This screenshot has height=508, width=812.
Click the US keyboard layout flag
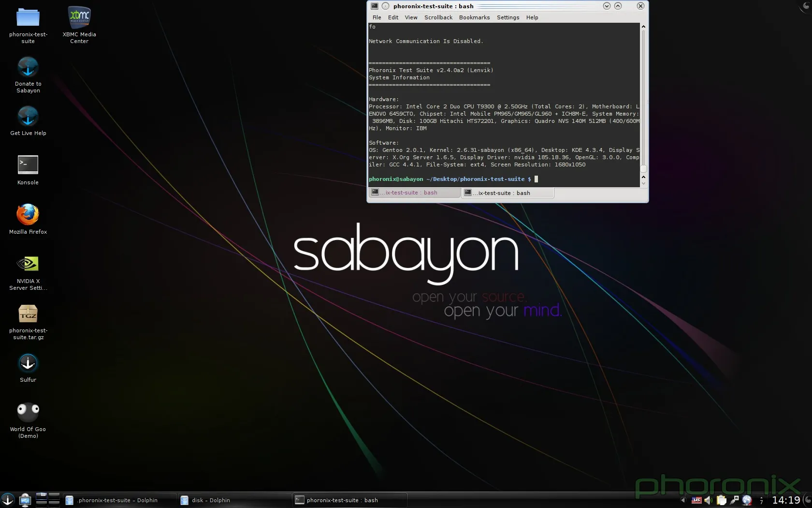click(x=696, y=500)
